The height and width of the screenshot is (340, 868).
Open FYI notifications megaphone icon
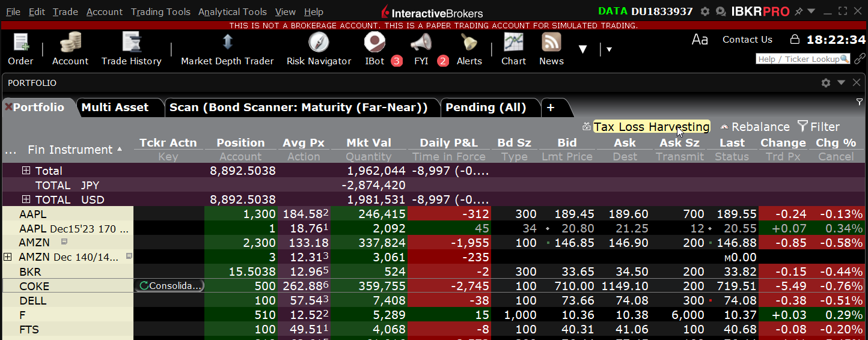pos(421,43)
